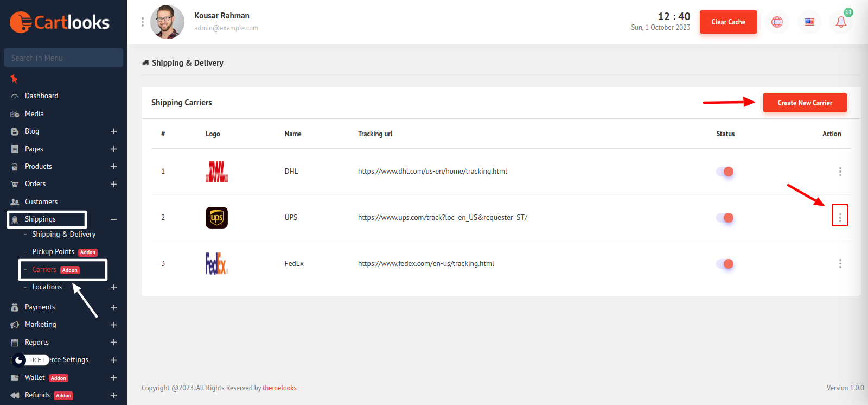This screenshot has width=868, height=405.
Task: Click the Search in Menu field
Action: click(x=63, y=58)
